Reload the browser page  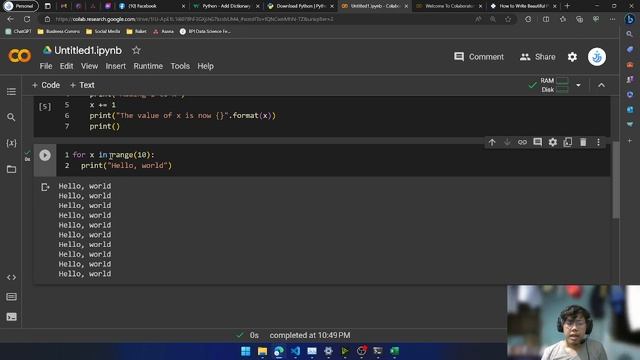(x=27, y=19)
